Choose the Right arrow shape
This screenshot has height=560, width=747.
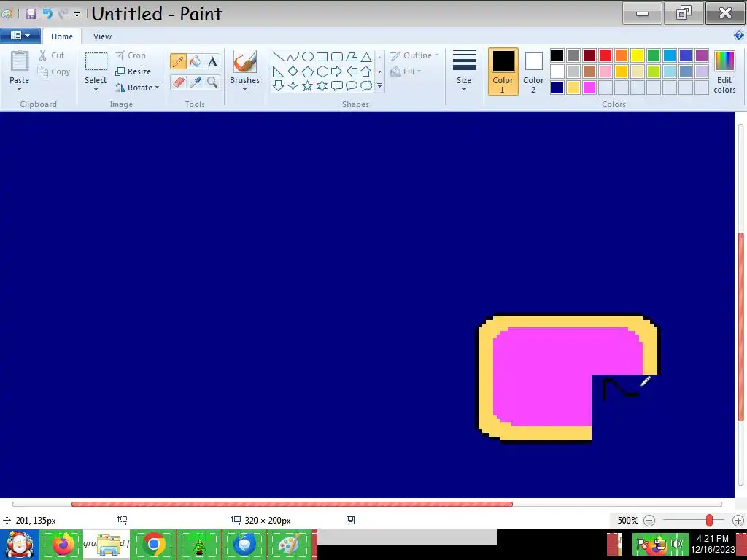click(x=337, y=71)
